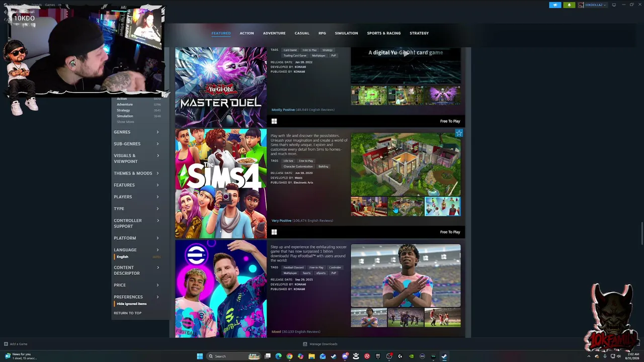
Task: Click The Sims 4 Windows platform icon
Action: [x=274, y=232]
